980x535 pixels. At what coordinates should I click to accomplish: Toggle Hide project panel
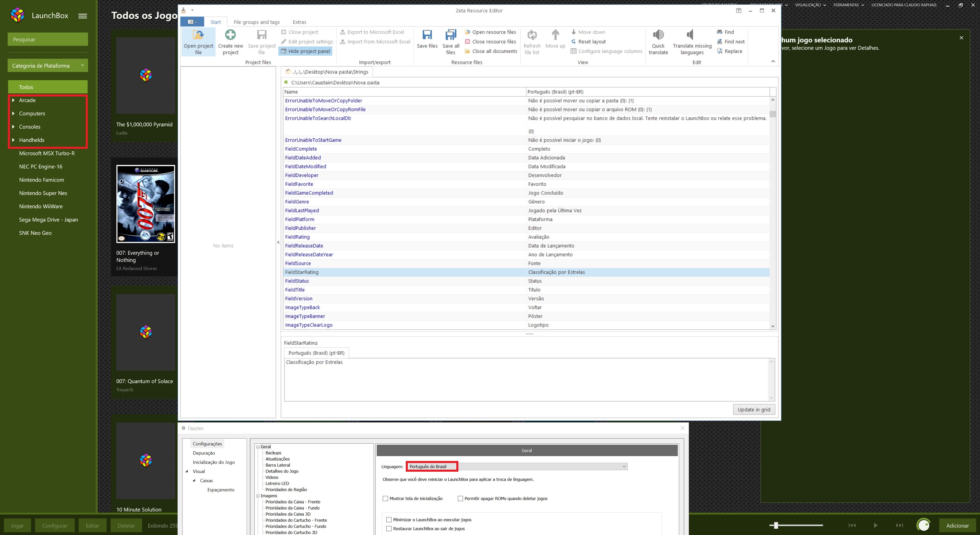tap(305, 51)
